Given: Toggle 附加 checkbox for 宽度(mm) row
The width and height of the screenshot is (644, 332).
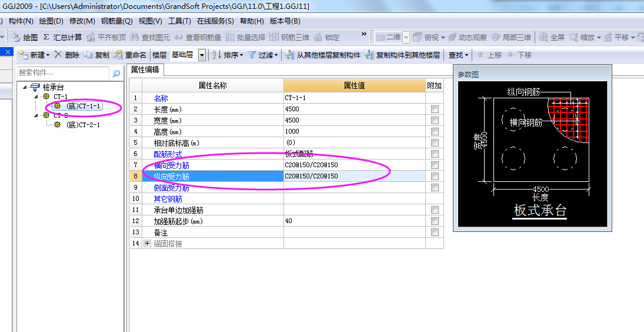Looking at the screenshot, I should [435, 121].
